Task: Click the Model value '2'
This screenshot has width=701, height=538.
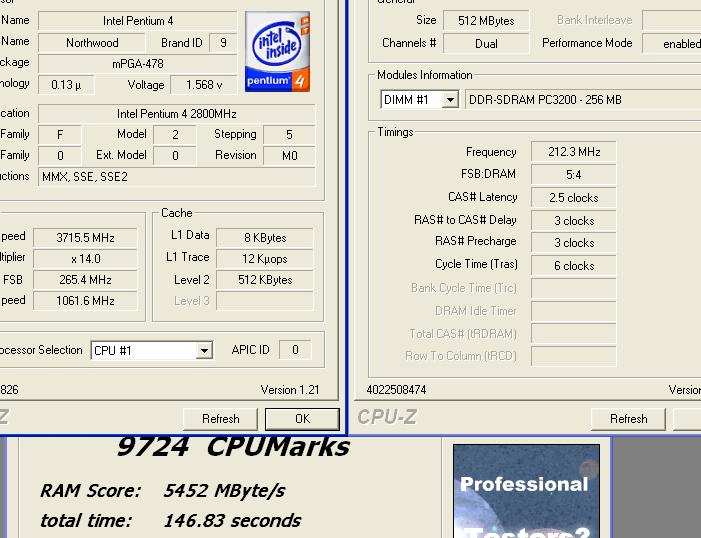Action: click(175, 135)
